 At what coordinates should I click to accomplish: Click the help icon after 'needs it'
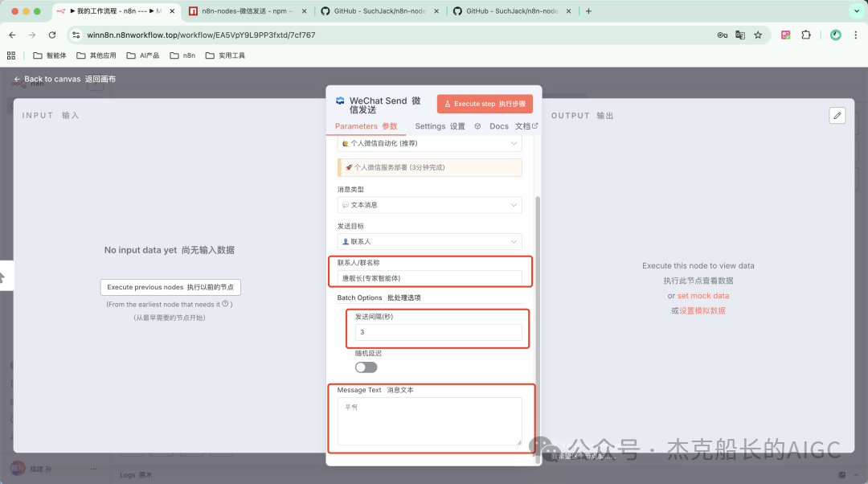coord(225,303)
